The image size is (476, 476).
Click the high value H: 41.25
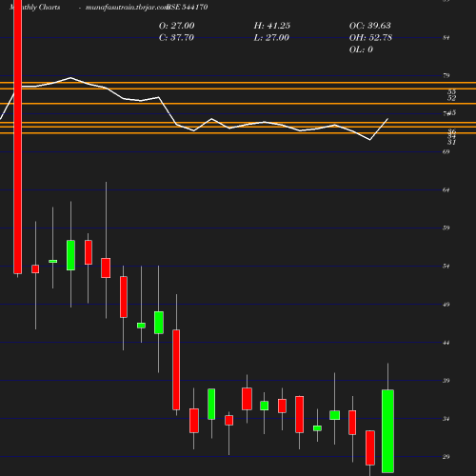pos(272,26)
